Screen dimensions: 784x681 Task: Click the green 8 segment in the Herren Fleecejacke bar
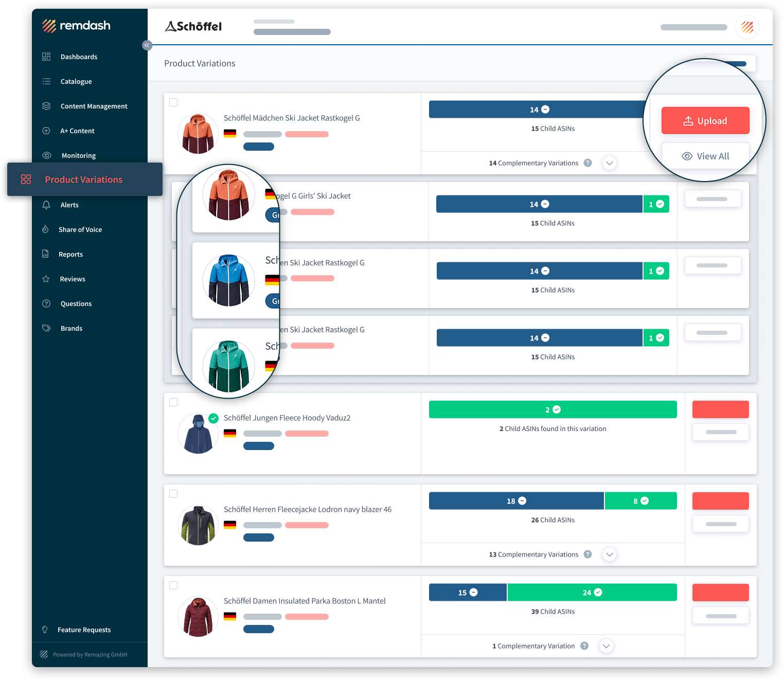[x=641, y=501]
